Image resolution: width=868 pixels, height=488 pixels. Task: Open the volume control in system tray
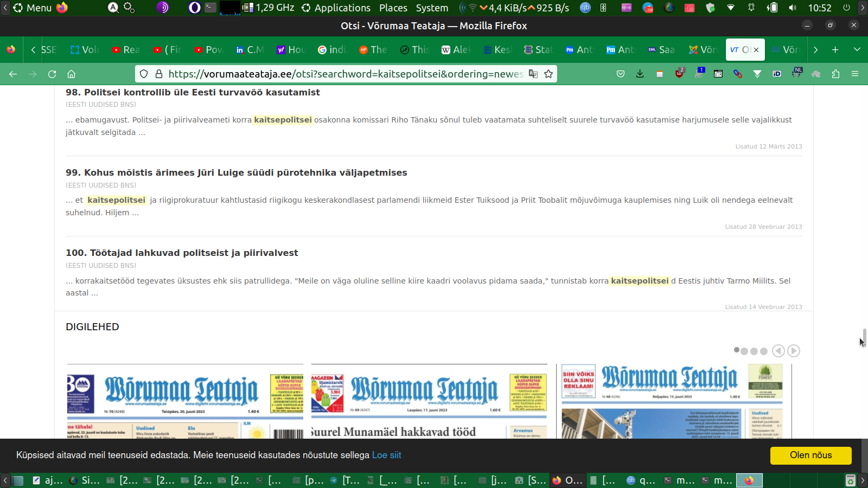point(793,8)
